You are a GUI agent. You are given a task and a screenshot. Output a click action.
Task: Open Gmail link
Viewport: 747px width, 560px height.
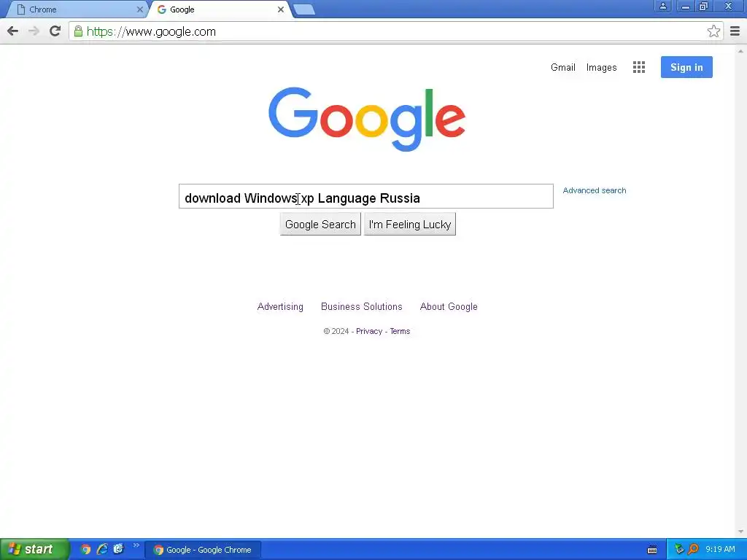pyautogui.click(x=562, y=67)
